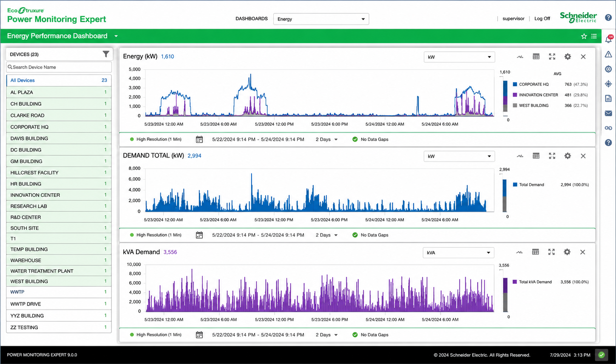Open kVA Demand panel settings gear
The image size is (616, 364).
pyautogui.click(x=567, y=252)
